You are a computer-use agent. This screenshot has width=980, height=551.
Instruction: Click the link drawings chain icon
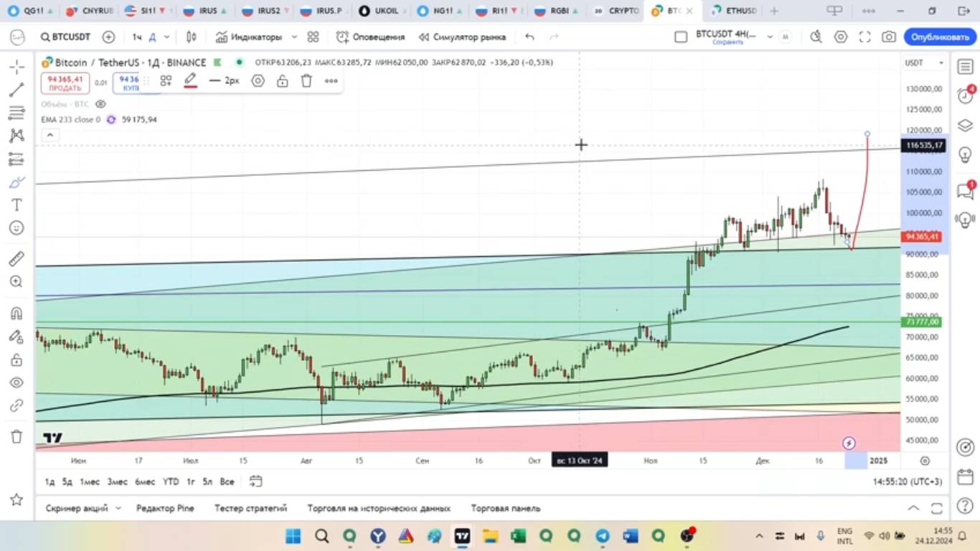coord(17,405)
